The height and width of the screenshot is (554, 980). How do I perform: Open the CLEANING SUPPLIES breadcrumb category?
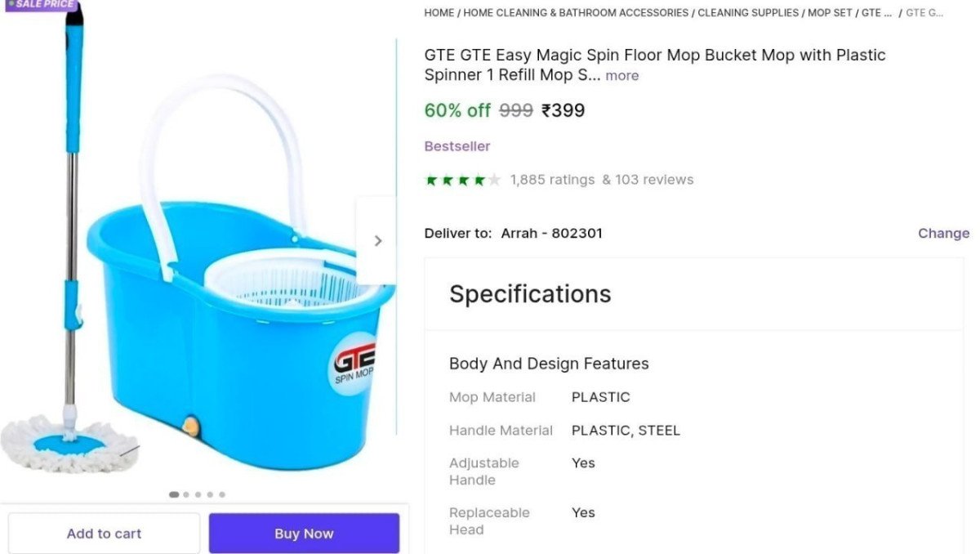(747, 12)
